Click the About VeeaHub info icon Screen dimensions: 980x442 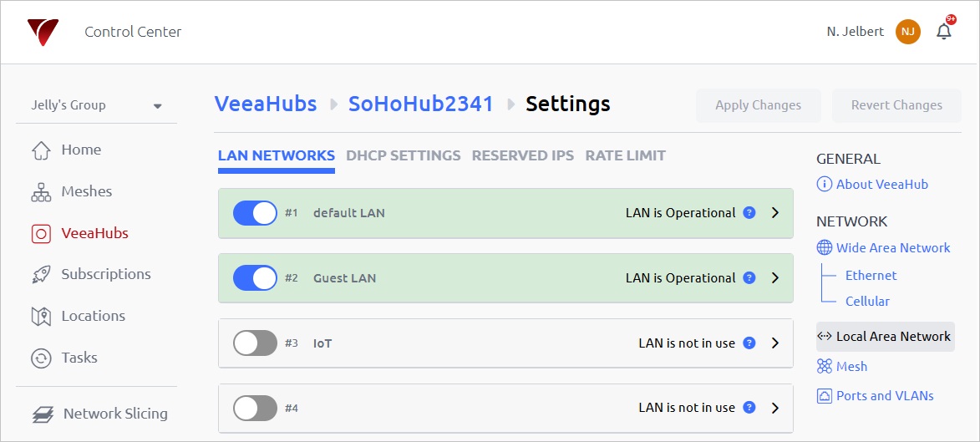(825, 185)
